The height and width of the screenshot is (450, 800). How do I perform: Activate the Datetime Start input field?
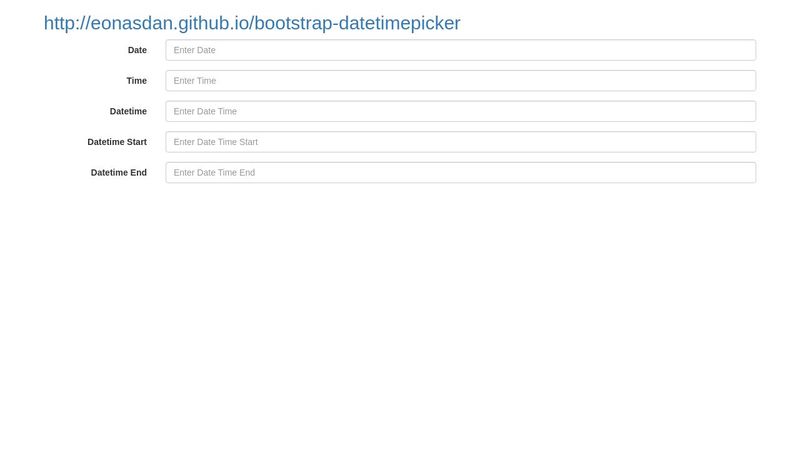[461, 142]
